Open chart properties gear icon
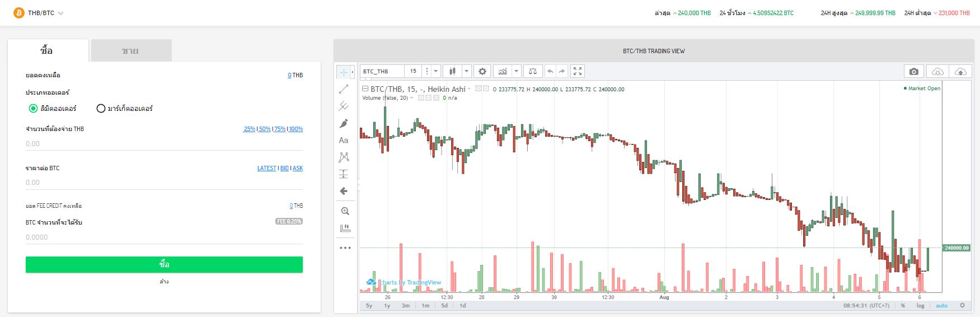The image size is (980, 317). 482,72
